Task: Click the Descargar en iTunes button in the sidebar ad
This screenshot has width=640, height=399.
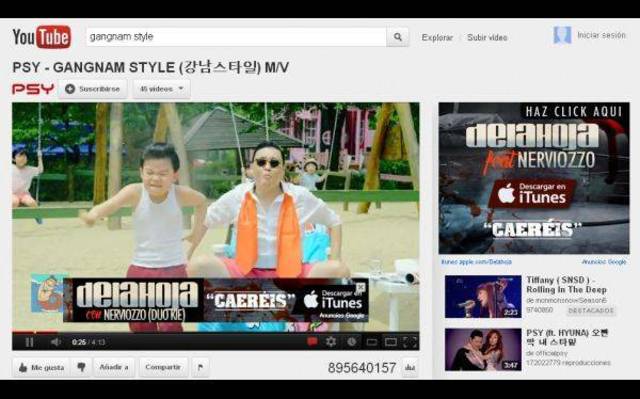Action: (x=533, y=194)
